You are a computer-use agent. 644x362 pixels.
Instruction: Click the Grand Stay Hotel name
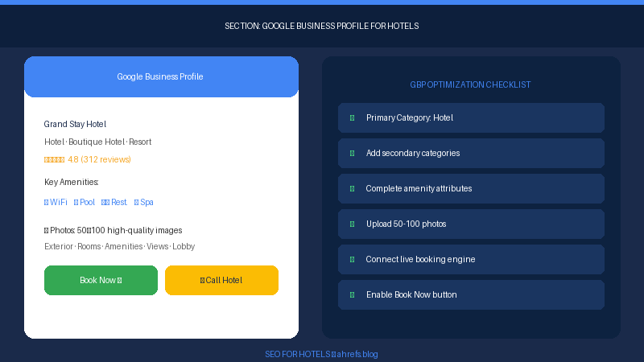coord(75,125)
